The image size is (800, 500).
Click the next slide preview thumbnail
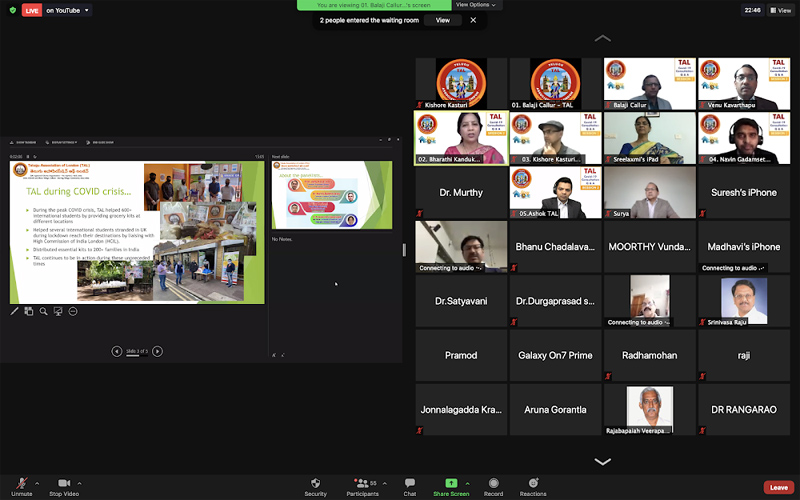[332, 195]
